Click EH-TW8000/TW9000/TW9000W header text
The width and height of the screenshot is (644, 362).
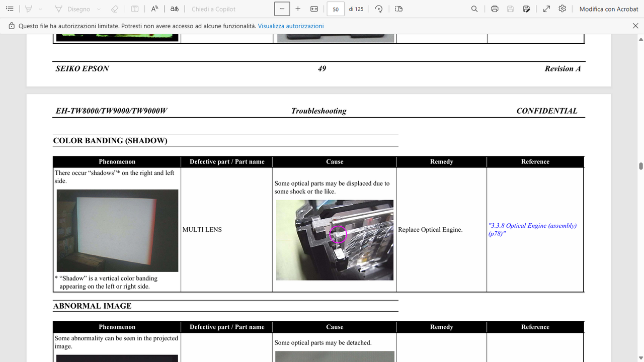pyautogui.click(x=111, y=111)
